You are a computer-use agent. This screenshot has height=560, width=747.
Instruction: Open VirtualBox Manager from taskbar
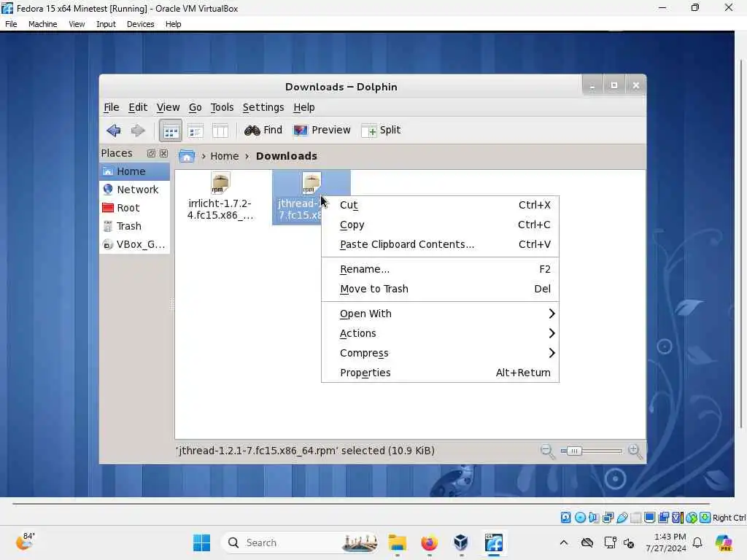(461, 542)
